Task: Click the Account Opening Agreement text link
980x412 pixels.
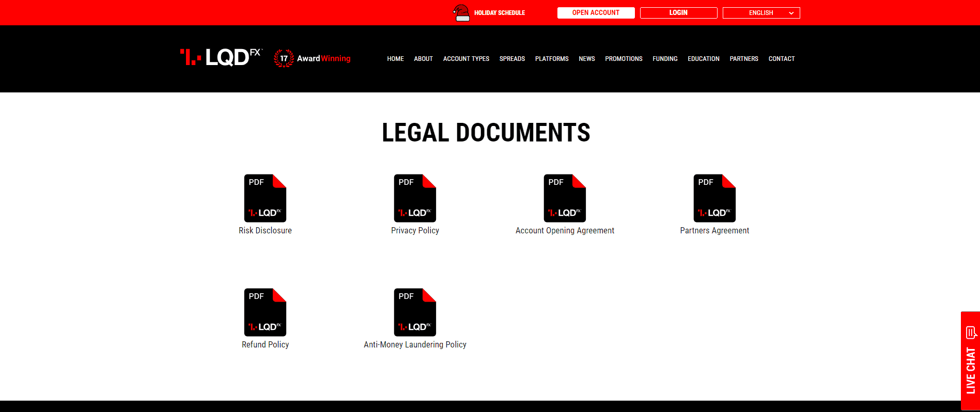Action: coord(565,231)
